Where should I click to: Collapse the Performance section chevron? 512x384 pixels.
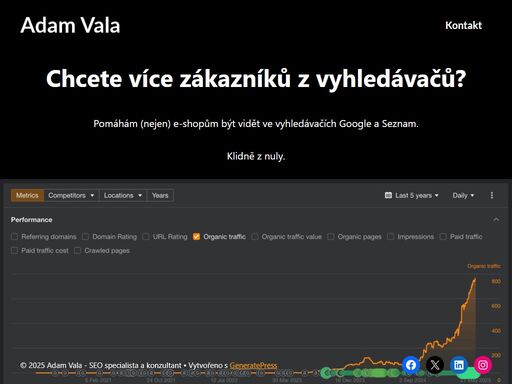pos(496,220)
